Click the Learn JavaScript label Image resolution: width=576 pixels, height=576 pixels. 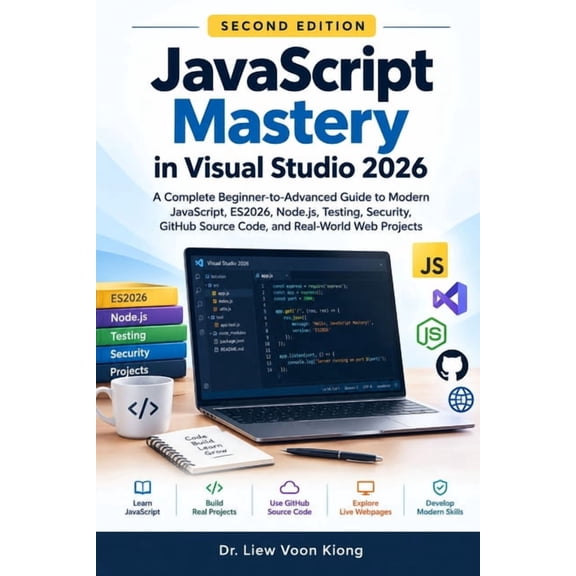143,507
